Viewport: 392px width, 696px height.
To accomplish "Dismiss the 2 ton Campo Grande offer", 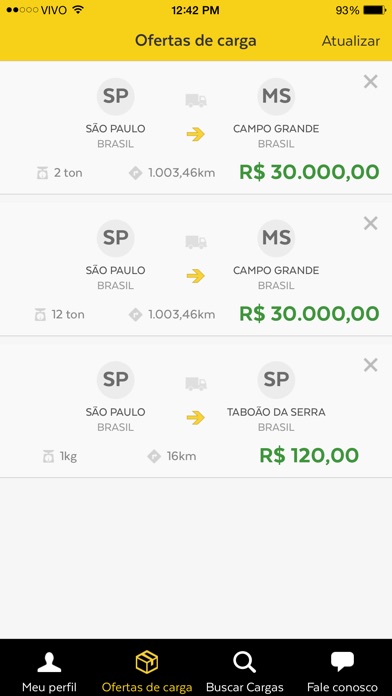I will coord(370,82).
